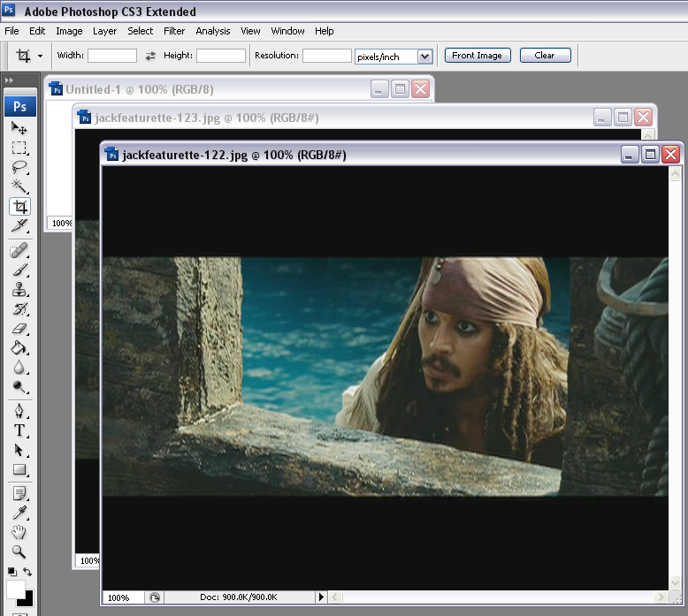Open the Layer menu
The height and width of the screenshot is (616, 688).
coord(104,31)
